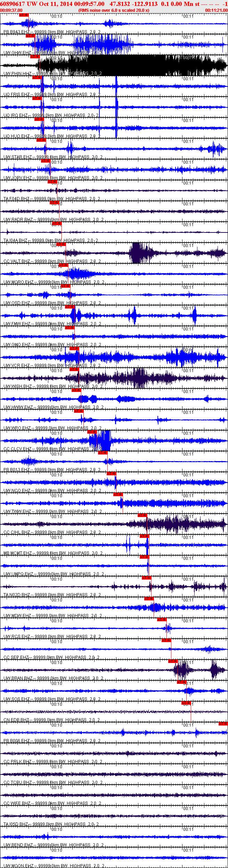Select the red arrival flag on UW MDW trace
Viewport: 228px width, 868px height.
[149, 599]
